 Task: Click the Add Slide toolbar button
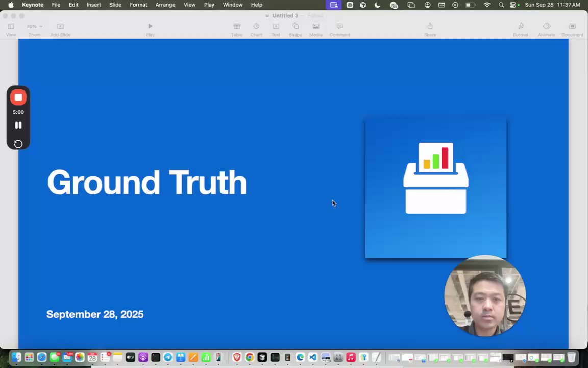60,29
